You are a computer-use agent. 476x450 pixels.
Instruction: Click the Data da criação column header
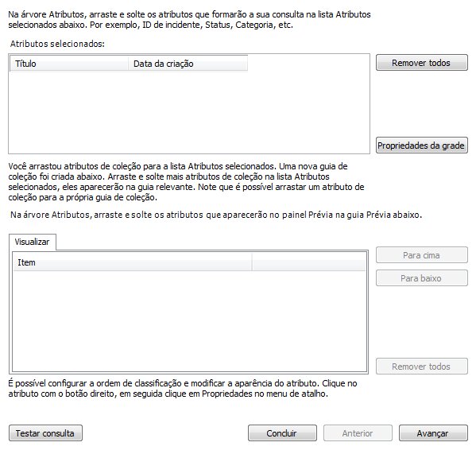tap(188, 64)
